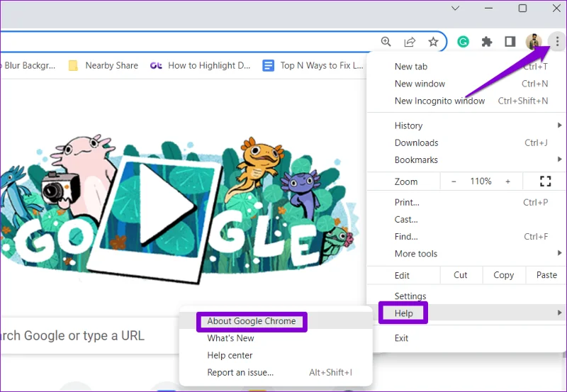Choose Cast... from menu

(467, 220)
